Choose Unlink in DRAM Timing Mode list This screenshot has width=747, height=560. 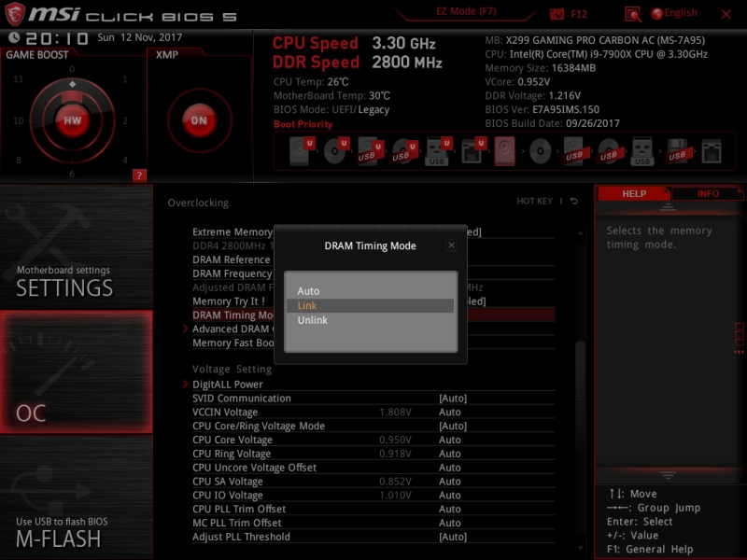tap(370, 320)
